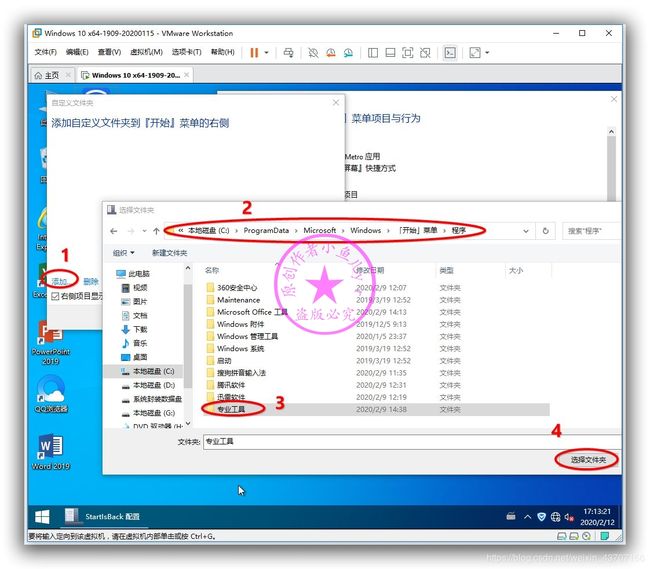Click the 文件夹 name input field

(412, 442)
